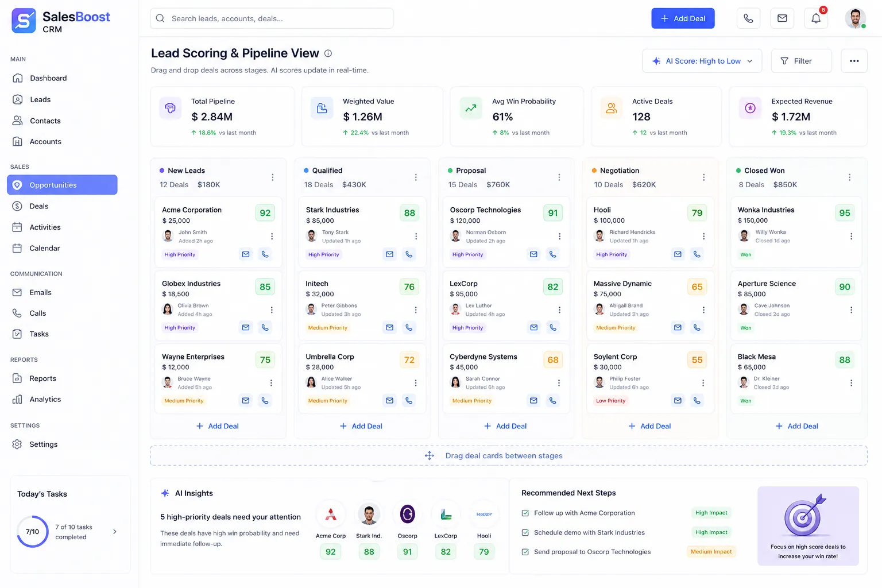
Task: Click email icon on Acme Corporation card
Action: pyautogui.click(x=246, y=254)
